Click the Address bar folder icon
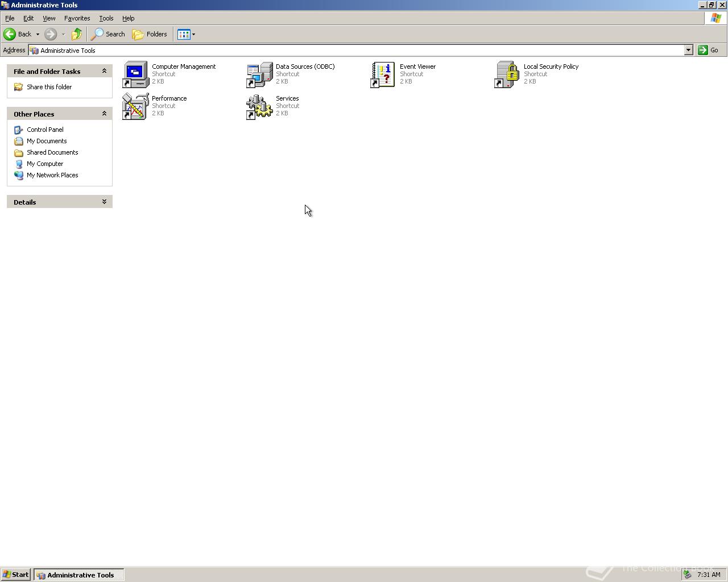The width and height of the screenshot is (728, 582). click(34, 50)
